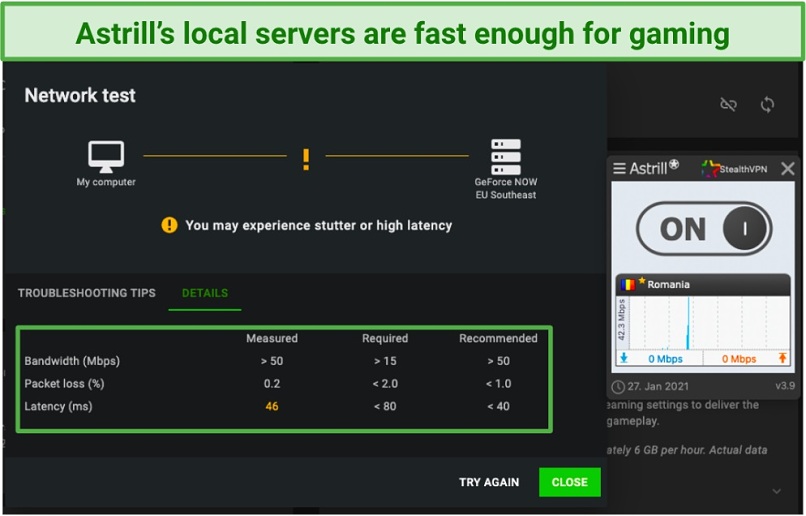Close the Astrill VPN widget
This screenshot has height=516, width=806.
[x=787, y=169]
